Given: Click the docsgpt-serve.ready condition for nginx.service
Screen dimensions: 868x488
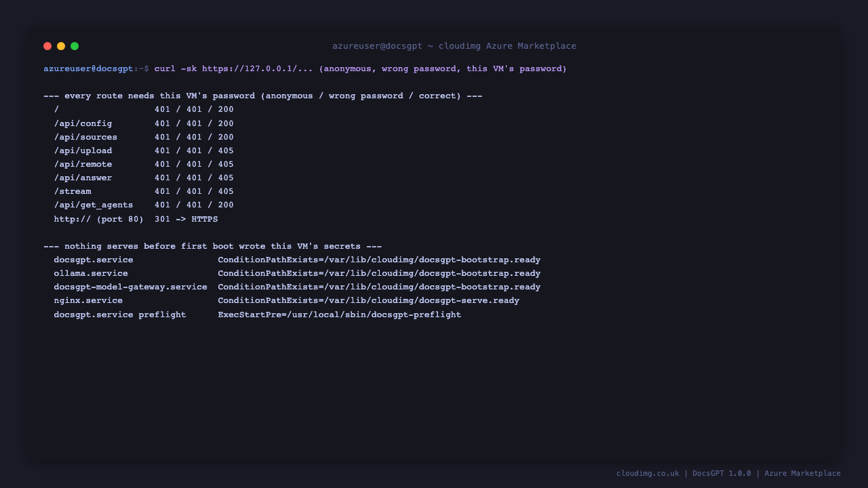Looking at the screenshot, I should [369, 300].
